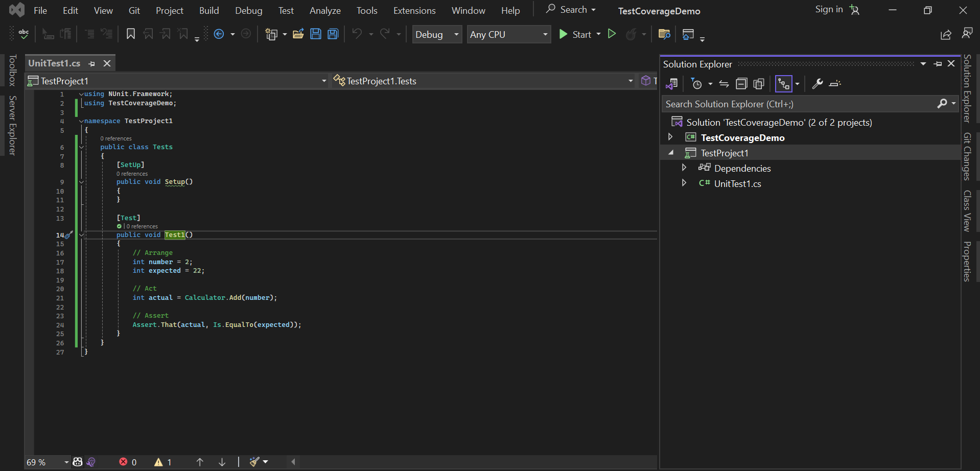Image resolution: width=980 pixels, height=471 pixels.
Task: Click the Sign in link
Action: 829,10
